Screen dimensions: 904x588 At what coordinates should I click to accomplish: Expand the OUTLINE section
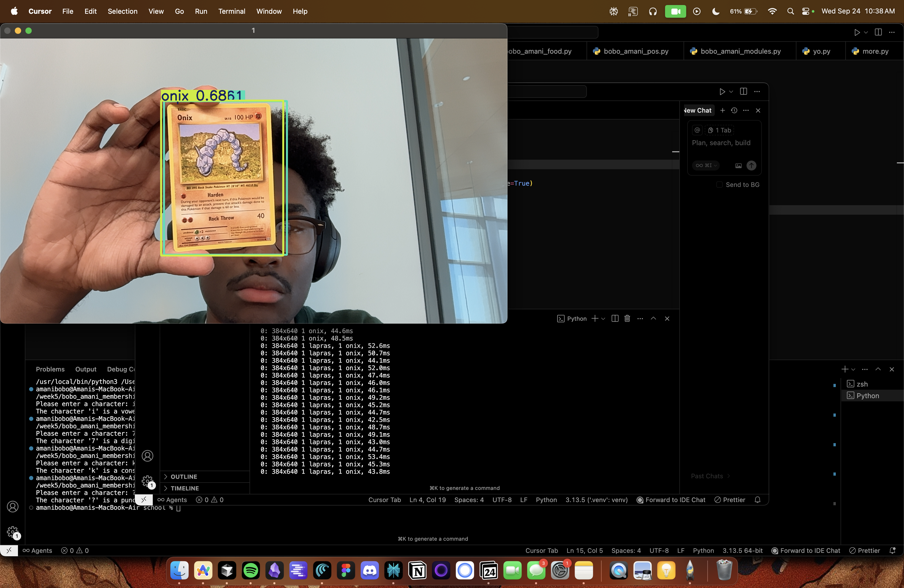pos(184,477)
